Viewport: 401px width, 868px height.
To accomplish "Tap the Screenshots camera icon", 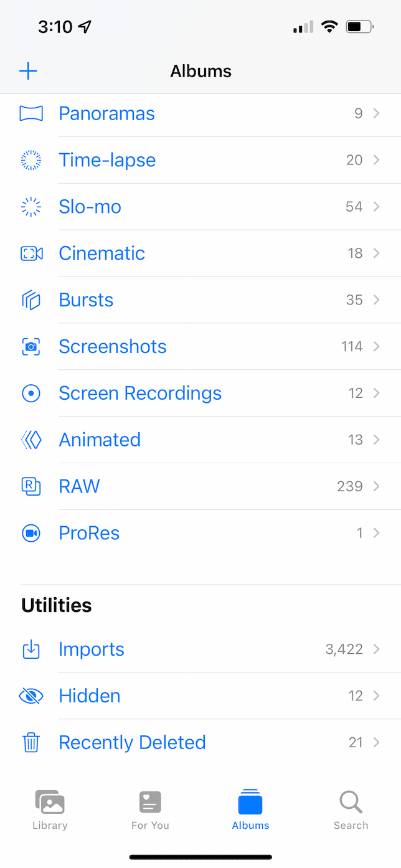I will pos(31,347).
